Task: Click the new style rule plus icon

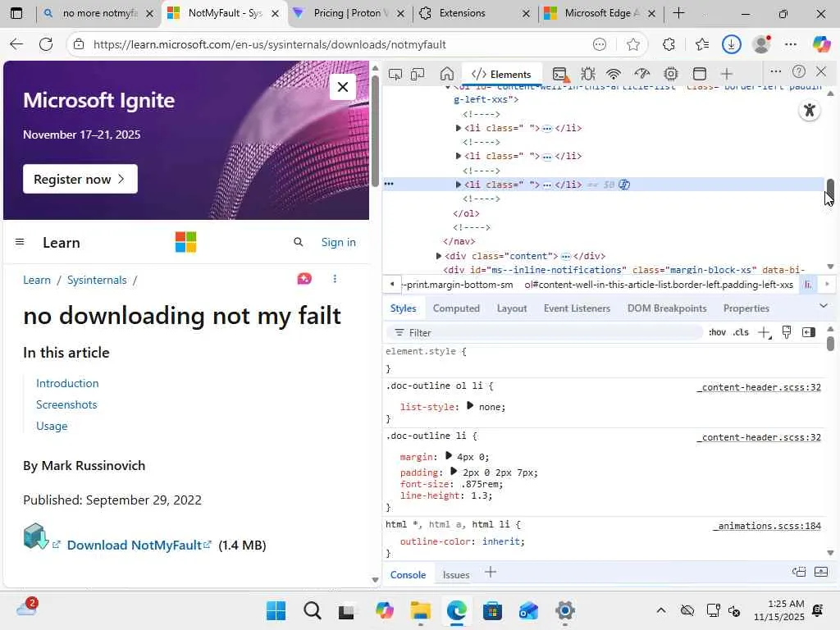Action: [x=765, y=333]
